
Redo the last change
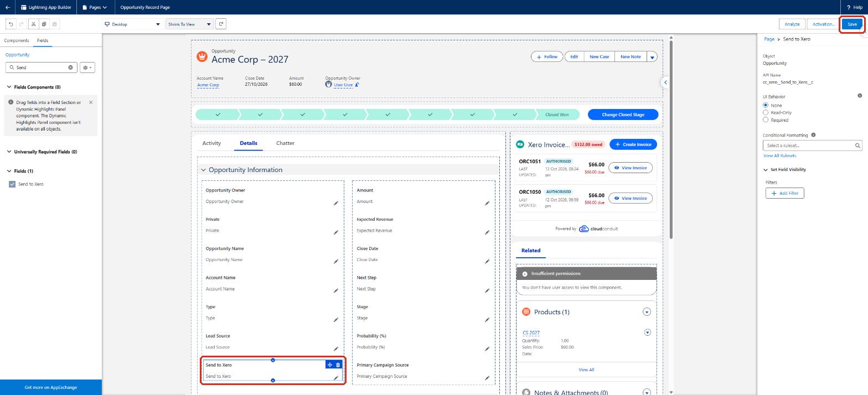coord(20,24)
